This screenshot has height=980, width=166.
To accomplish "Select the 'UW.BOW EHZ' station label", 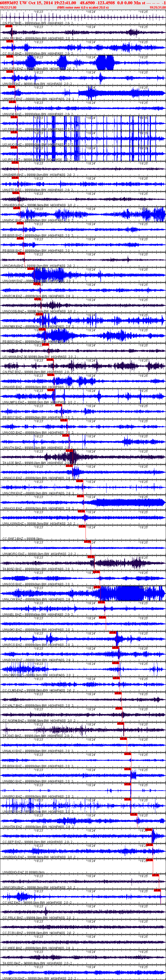I will point(12,660).
